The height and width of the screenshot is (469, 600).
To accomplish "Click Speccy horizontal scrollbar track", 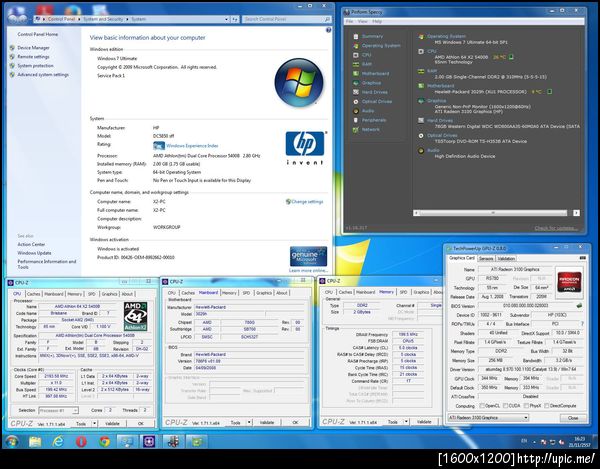I will coord(496,213).
